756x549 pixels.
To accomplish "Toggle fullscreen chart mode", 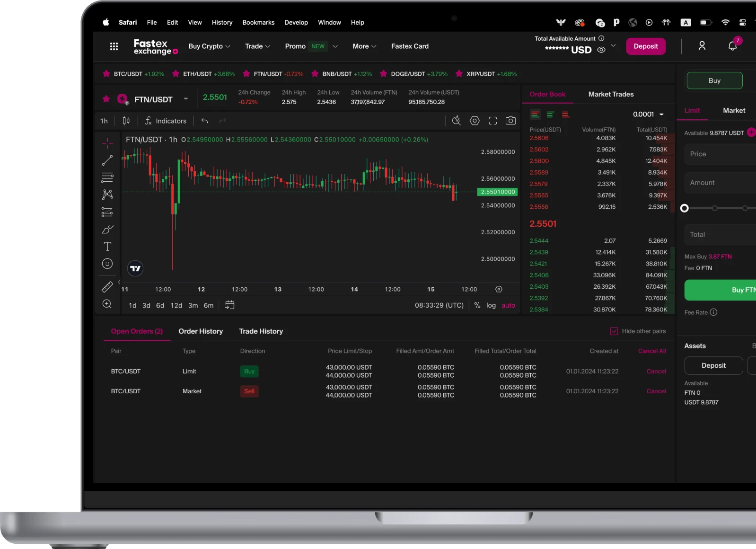I will (493, 121).
